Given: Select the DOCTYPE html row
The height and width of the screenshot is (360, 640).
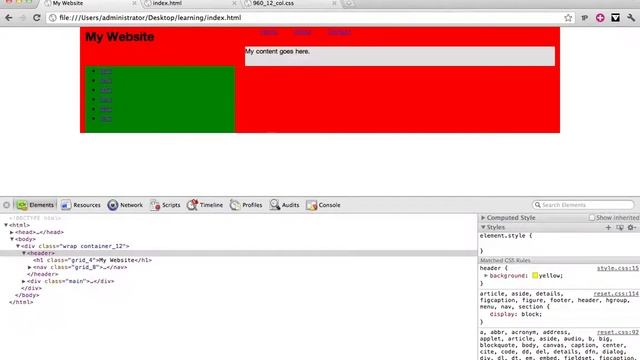Looking at the screenshot, I should (x=35, y=218).
